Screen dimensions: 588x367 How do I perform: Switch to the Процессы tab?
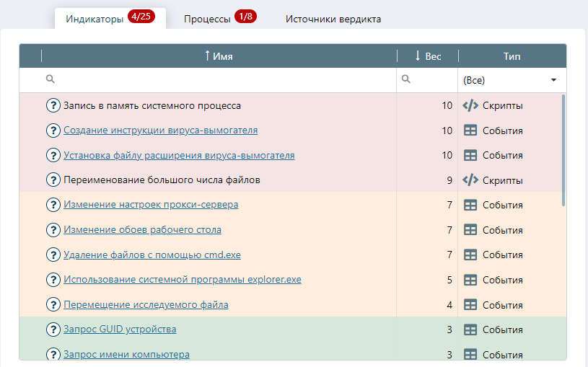219,19
